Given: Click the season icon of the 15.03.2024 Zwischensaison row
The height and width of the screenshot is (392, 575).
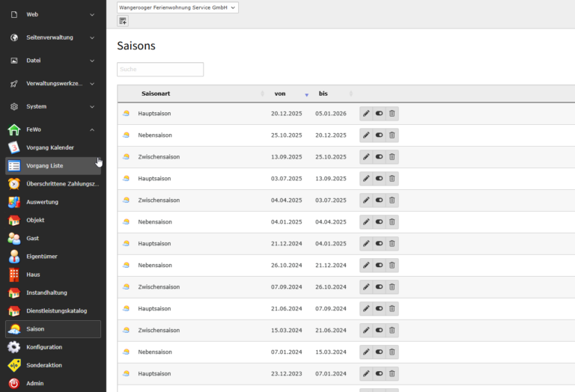Looking at the screenshot, I should pyautogui.click(x=126, y=330).
